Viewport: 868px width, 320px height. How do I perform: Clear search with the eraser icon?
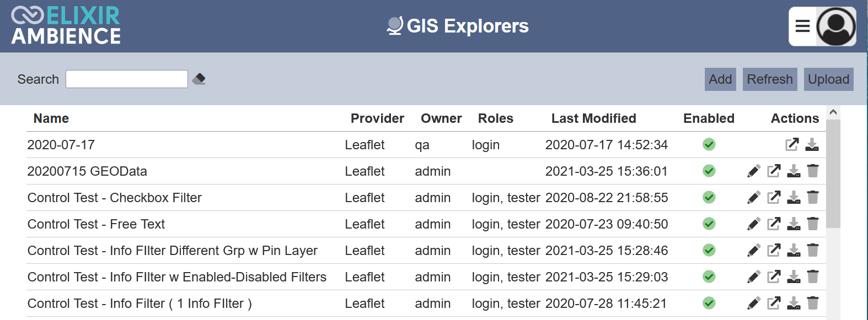pos(199,79)
